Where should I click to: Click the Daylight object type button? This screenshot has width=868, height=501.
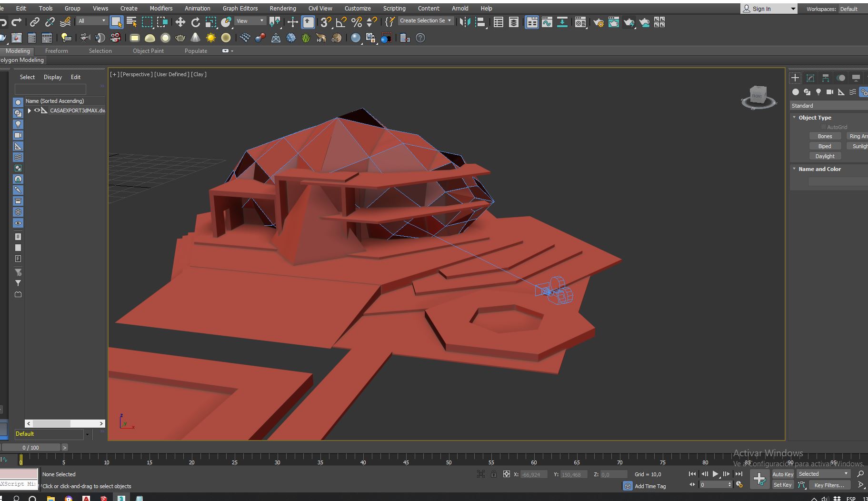point(825,156)
